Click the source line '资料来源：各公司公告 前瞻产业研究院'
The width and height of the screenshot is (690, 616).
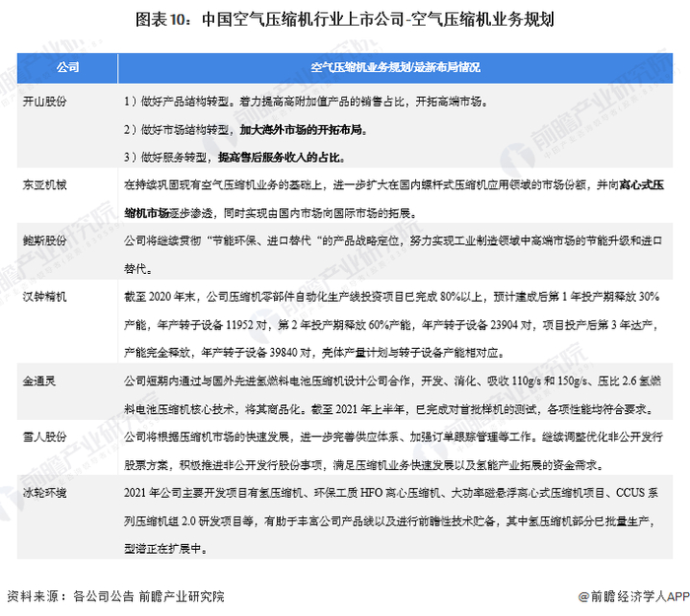[115, 596]
